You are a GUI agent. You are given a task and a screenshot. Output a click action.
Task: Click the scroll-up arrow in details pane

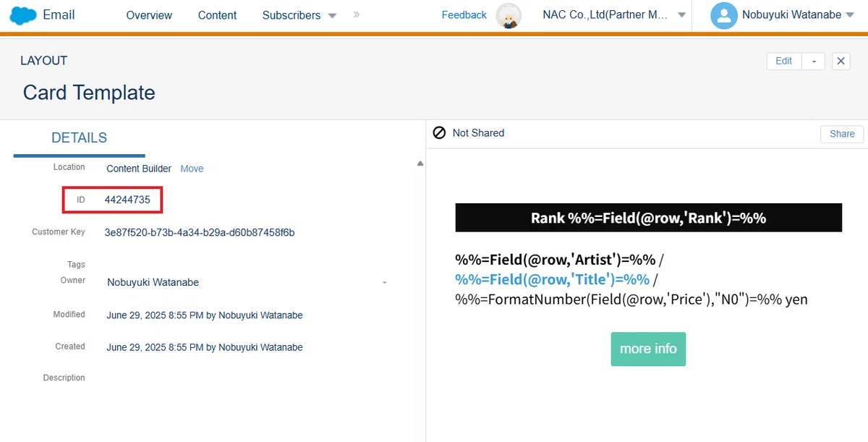click(420, 163)
